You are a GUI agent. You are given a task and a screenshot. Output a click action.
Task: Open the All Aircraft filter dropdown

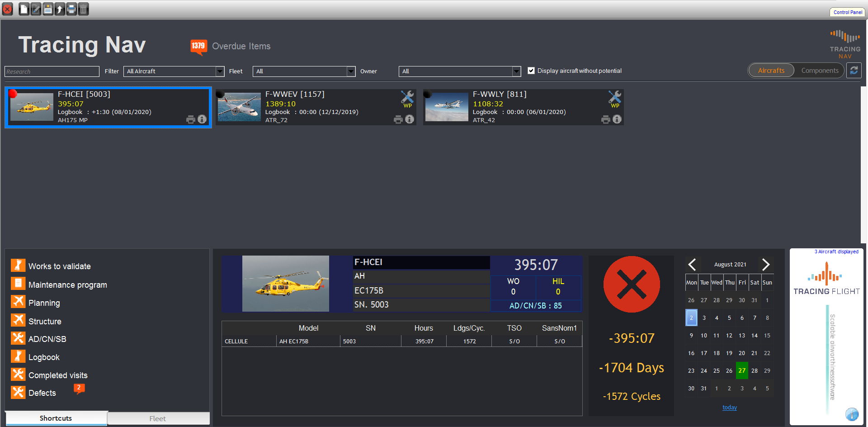220,71
